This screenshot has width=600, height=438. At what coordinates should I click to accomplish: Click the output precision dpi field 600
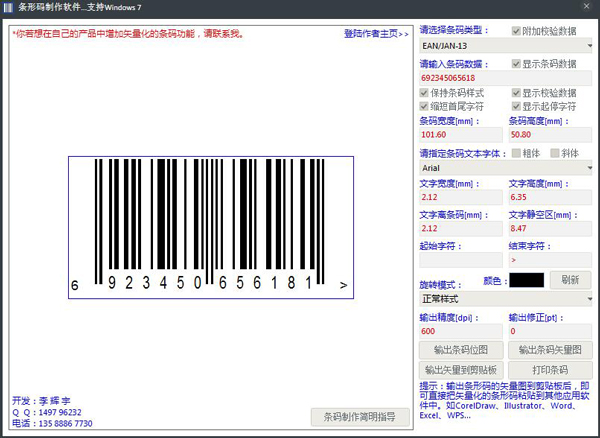(x=461, y=331)
